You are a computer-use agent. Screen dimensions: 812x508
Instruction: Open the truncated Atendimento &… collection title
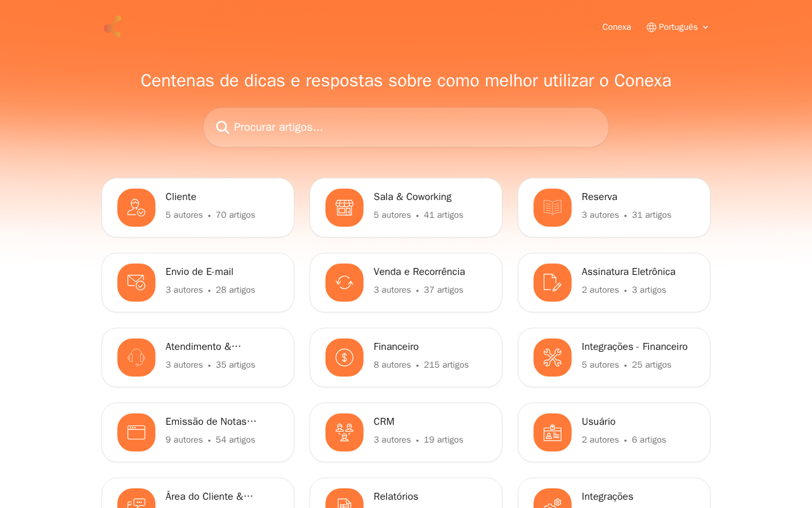coord(204,347)
